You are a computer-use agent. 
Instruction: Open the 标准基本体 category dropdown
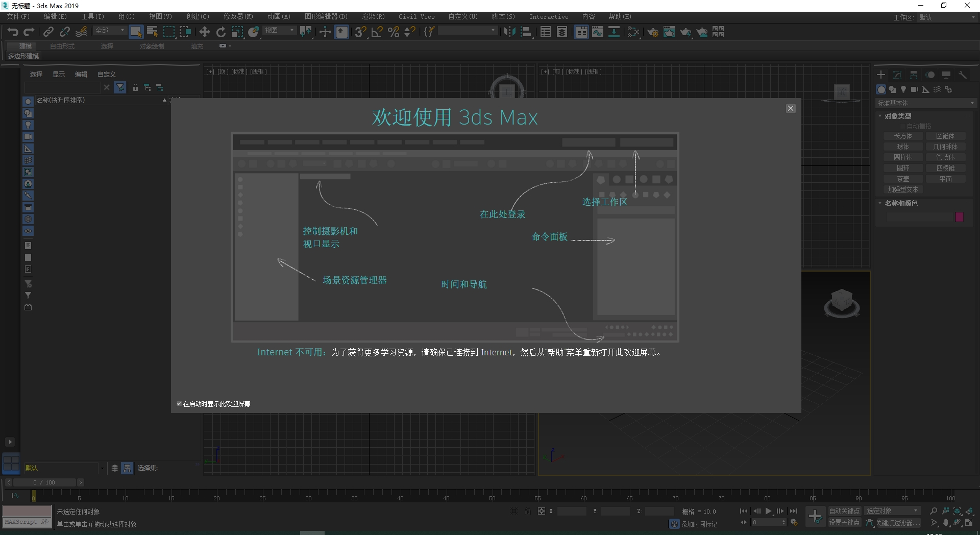tap(925, 103)
